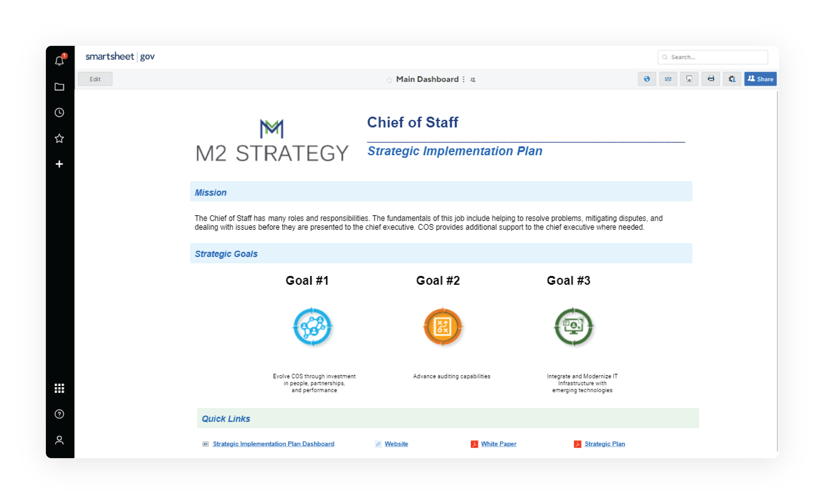Open the Launcher grid icon
825x504 pixels.
(59, 388)
